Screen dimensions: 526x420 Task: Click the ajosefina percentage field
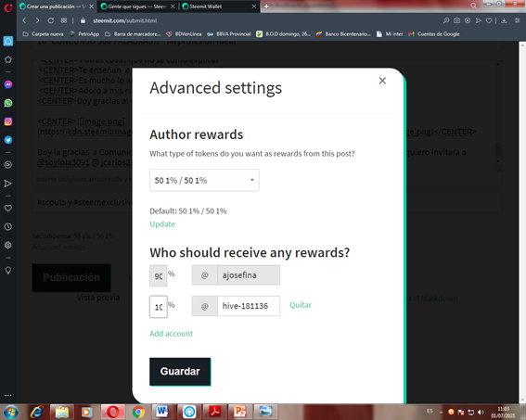159,276
